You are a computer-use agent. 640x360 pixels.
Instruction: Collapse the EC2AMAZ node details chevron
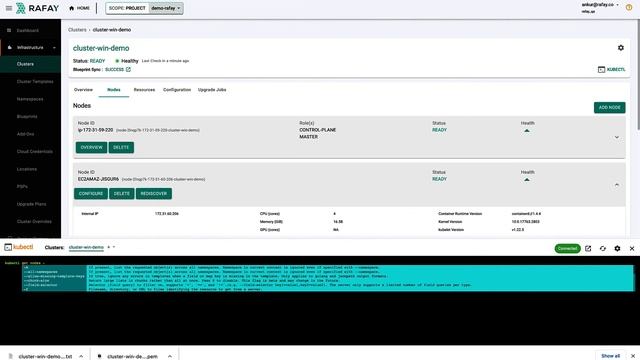pos(617,185)
